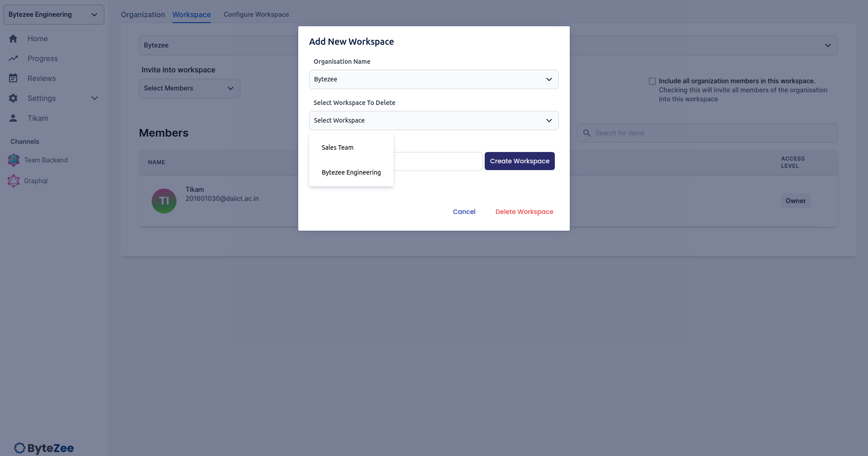Screen dimensions: 868x456
Task: Click the chevron of the top-right dropdown
Action: click(828, 45)
